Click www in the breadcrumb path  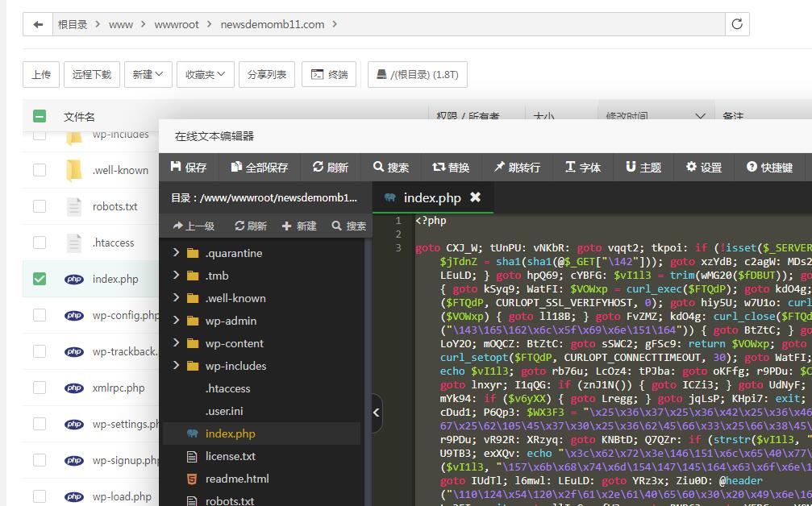121,24
